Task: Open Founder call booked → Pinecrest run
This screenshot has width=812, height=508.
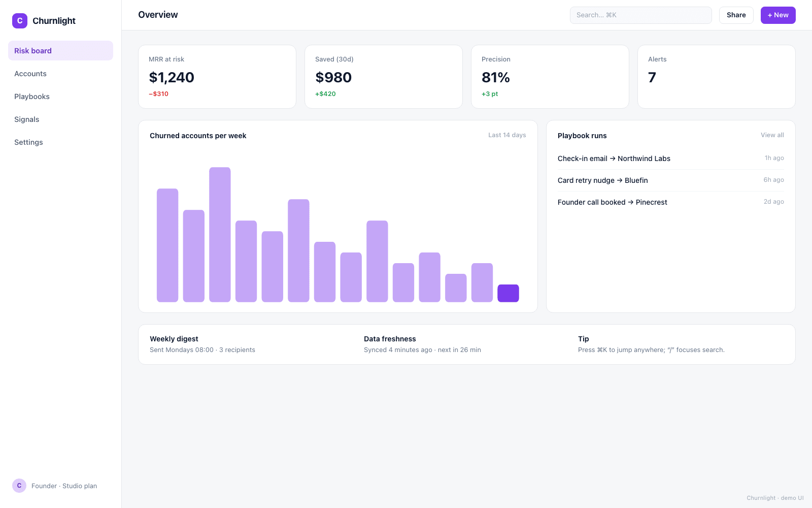Action: (x=671, y=202)
